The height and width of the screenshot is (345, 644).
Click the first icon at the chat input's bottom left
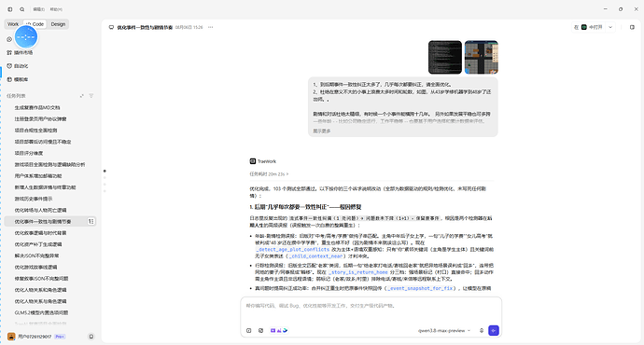tap(249, 330)
